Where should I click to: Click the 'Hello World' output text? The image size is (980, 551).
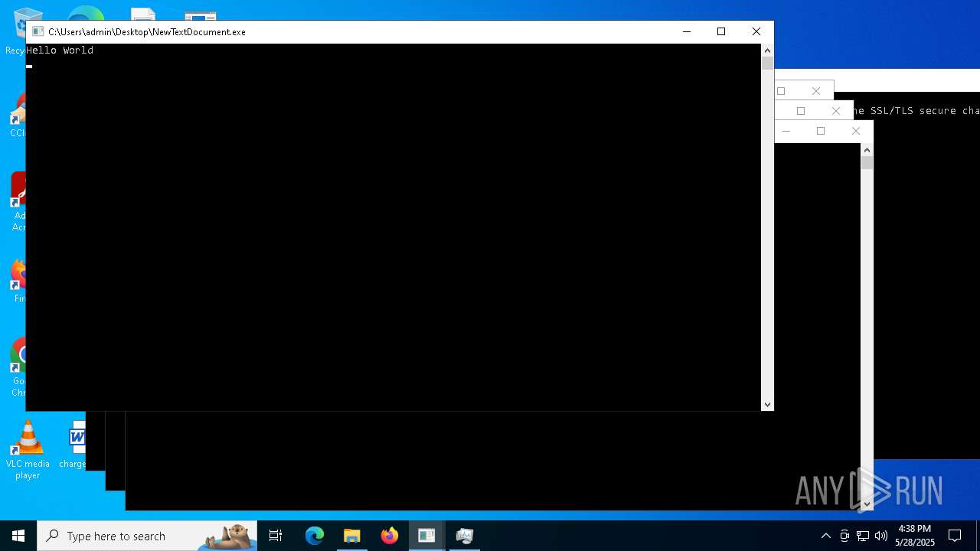click(60, 51)
